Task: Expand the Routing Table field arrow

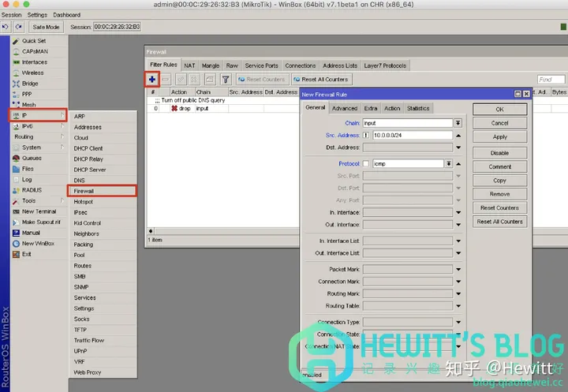Action: [x=458, y=306]
